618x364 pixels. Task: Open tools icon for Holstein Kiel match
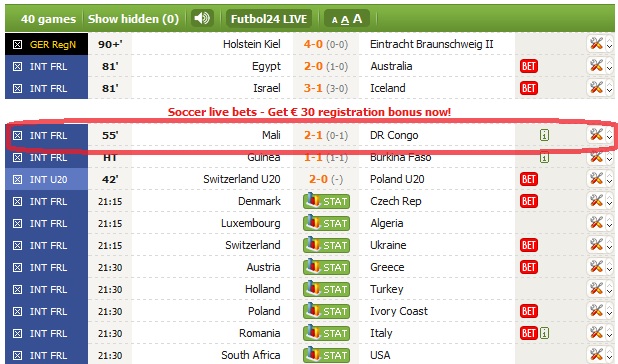coord(596,43)
